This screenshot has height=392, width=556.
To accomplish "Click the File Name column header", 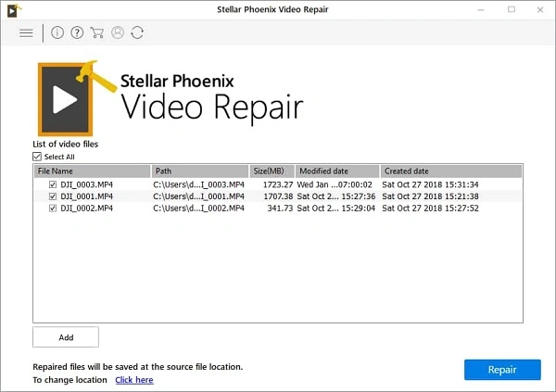I will [92, 171].
